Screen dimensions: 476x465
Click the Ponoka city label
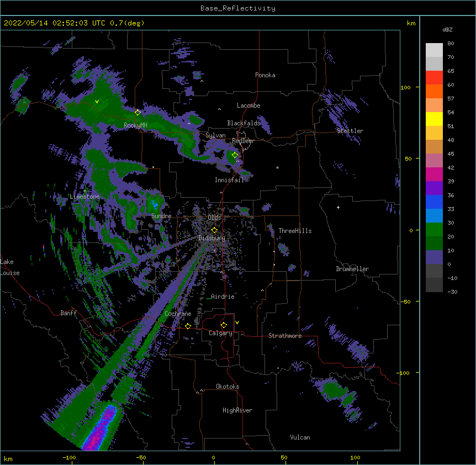(x=265, y=75)
